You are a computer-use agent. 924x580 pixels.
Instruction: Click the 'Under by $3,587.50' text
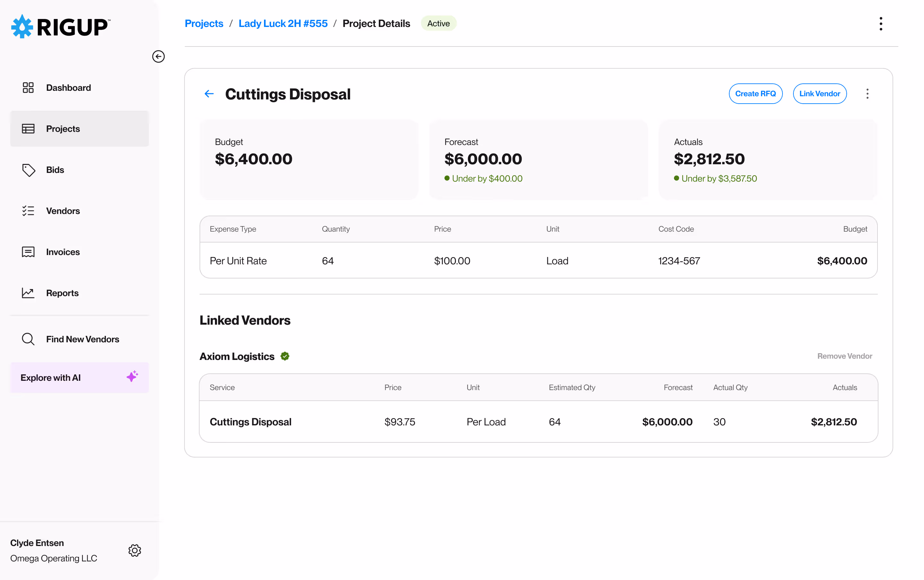point(719,178)
